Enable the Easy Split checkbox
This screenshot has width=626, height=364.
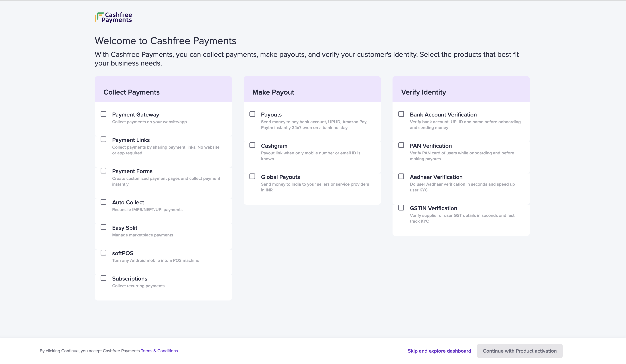click(104, 227)
